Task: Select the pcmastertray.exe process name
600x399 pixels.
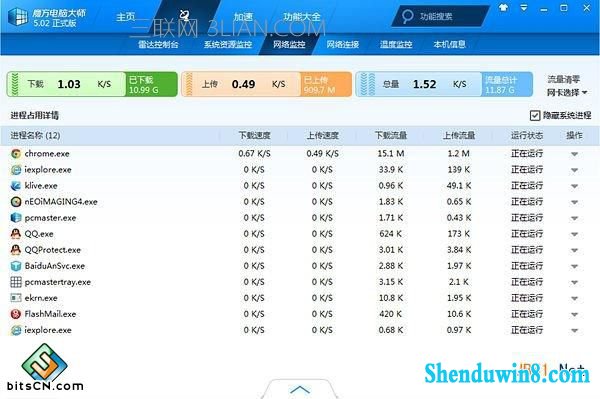Action: (58, 282)
